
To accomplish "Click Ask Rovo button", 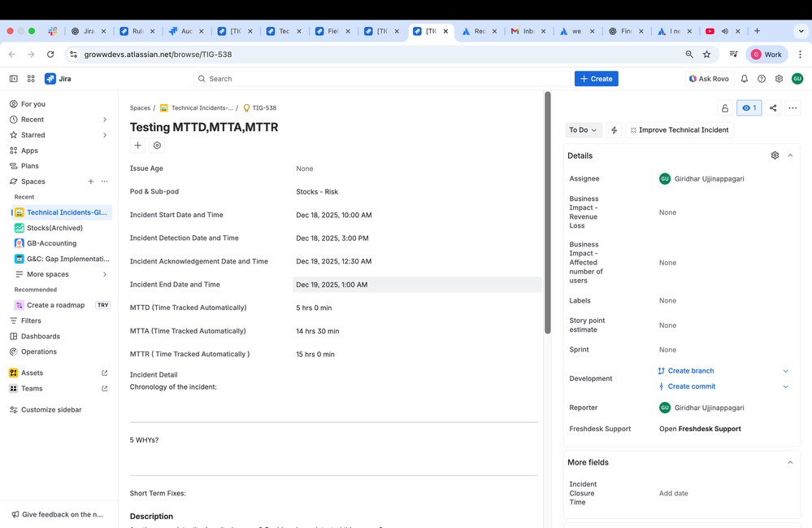I will (x=709, y=79).
